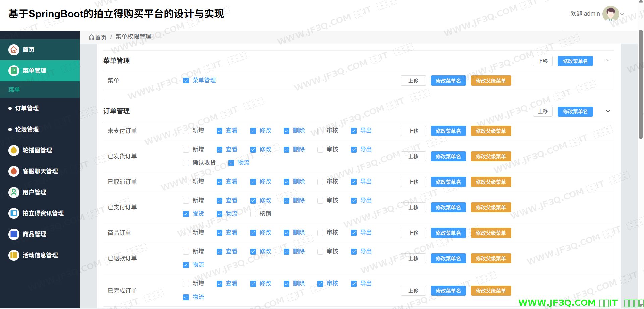Viewport: 644px width, 309px height.
Task: Click 修改父级菜单 for 商品订单
Action: (x=491, y=233)
